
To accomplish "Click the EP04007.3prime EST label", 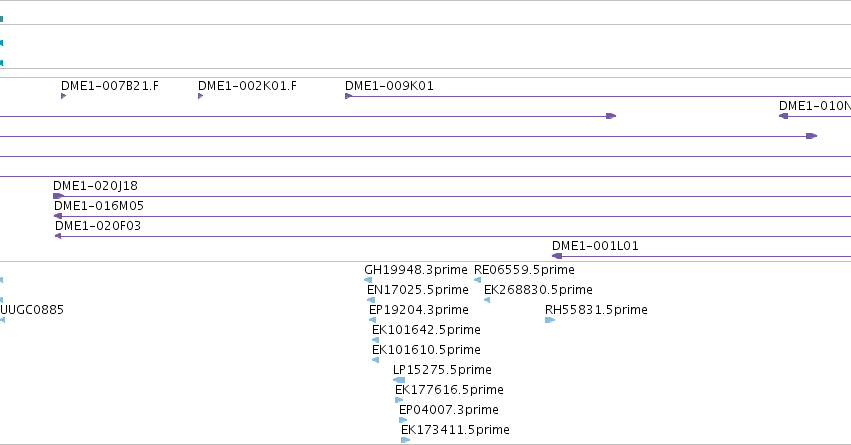I will click(448, 410).
